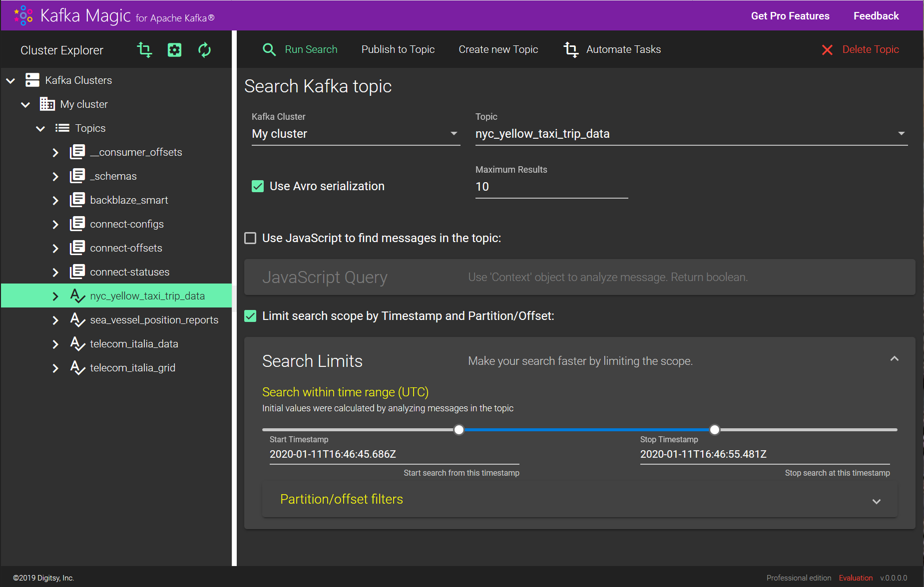924x587 pixels.
Task: Click the Evaluation label in footer
Action: pos(856,578)
